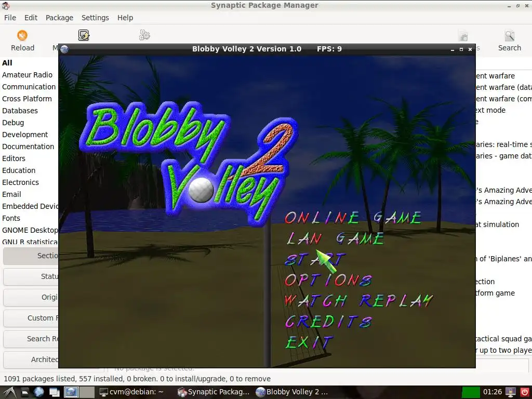
Task: Click EXIT in Blobby Volley menu
Action: tap(310, 342)
